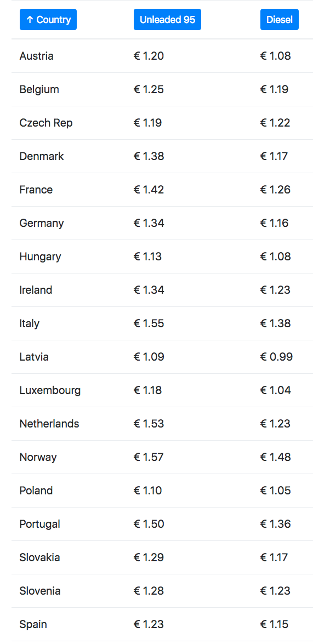This screenshot has width=313, height=644.
Task: Click Norway's Diesel price € 1.48
Action: click(275, 457)
